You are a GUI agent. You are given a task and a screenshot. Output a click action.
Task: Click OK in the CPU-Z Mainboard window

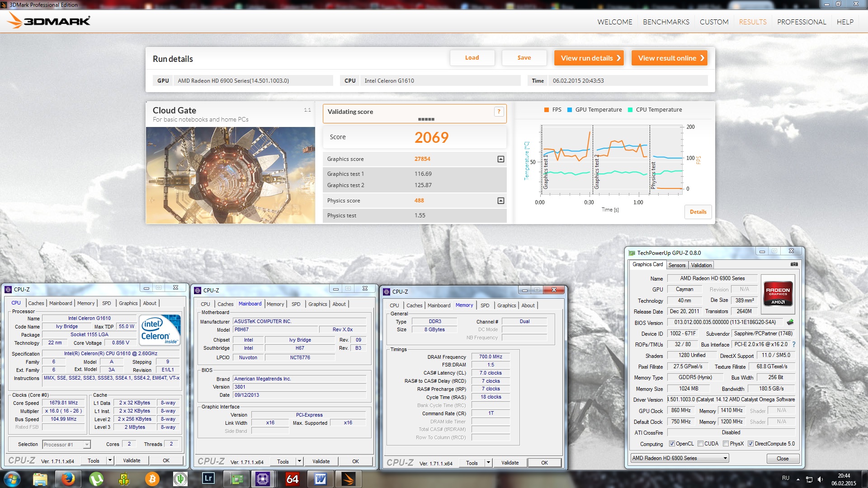[355, 461]
